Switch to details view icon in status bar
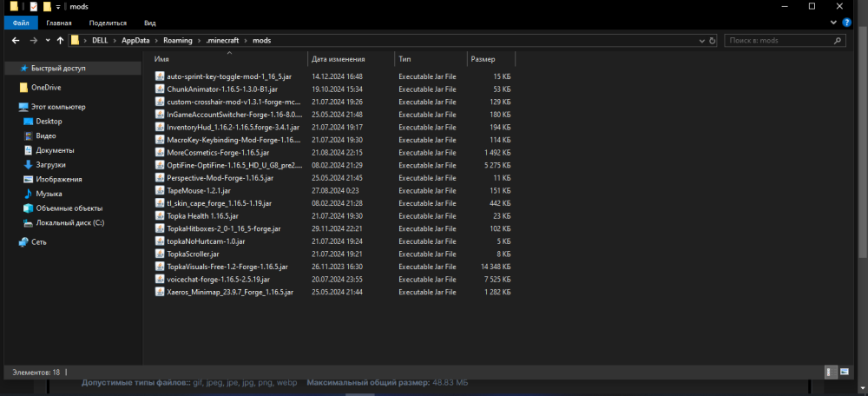The image size is (868, 396). pyautogui.click(x=832, y=372)
